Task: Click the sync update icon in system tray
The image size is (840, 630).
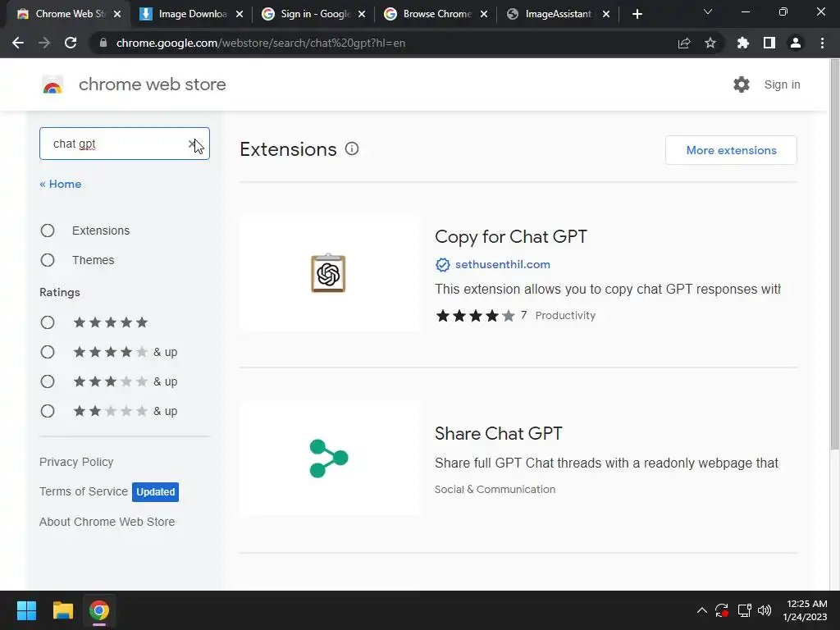Action: point(722,610)
